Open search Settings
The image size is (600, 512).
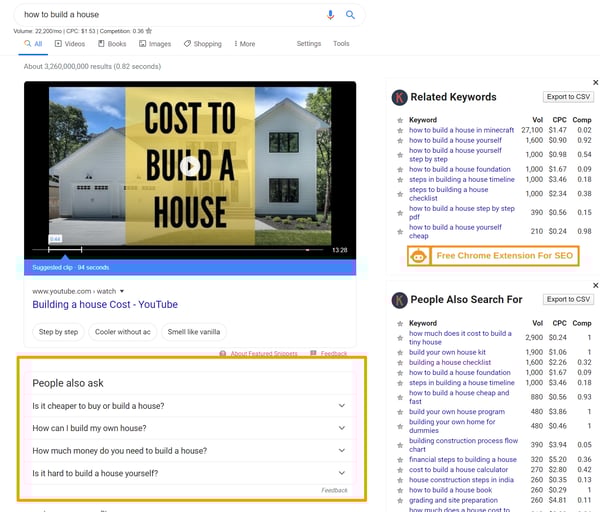(309, 44)
